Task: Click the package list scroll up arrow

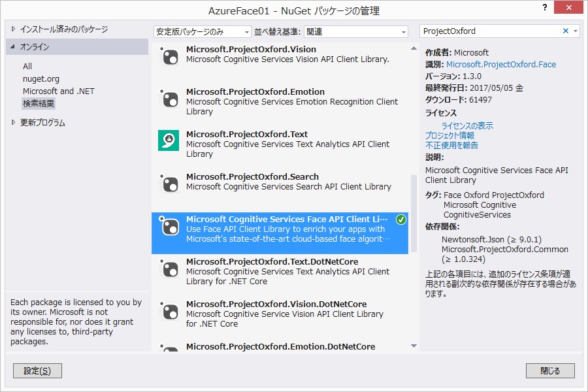Action: [x=414, y=48]
